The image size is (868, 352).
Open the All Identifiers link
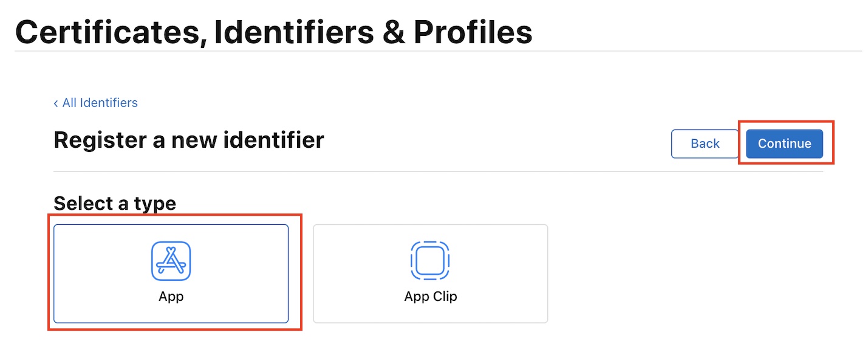[100, 103]
